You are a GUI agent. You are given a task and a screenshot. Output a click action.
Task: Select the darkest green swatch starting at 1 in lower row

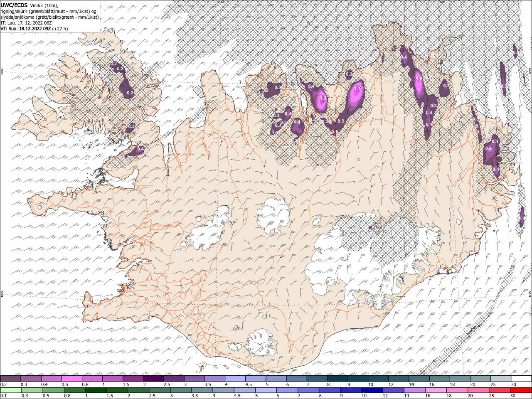(96, 390)
